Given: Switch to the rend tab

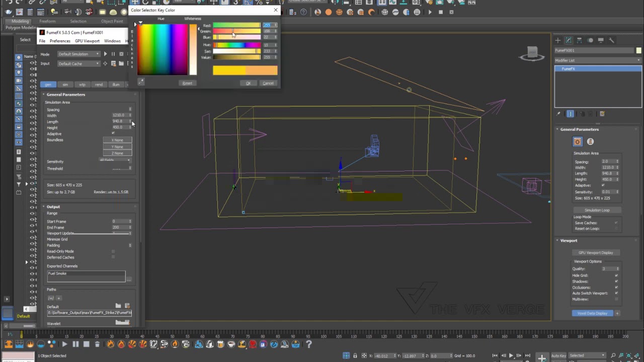Looking at the screenshot, I should (x=99, y=84).
